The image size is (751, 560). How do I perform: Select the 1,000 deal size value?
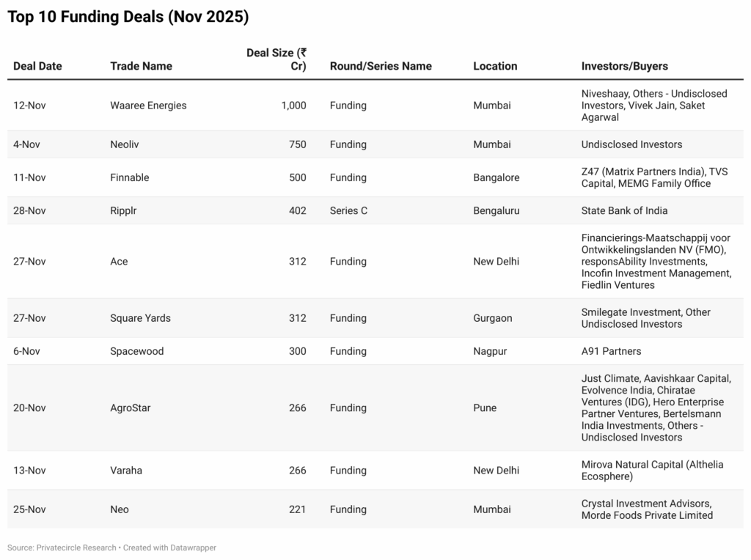[x=293, y=106]
